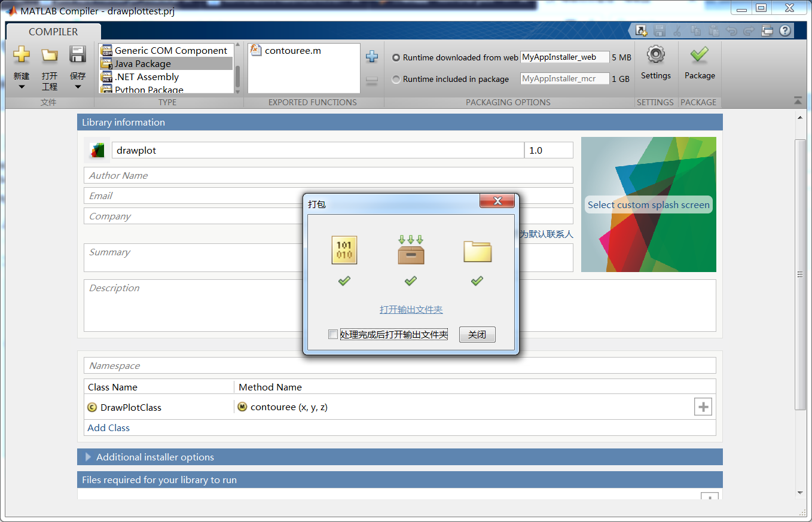Edit the version 1.0 field
This screenshot has width=812, height=522.
[549, 150]
